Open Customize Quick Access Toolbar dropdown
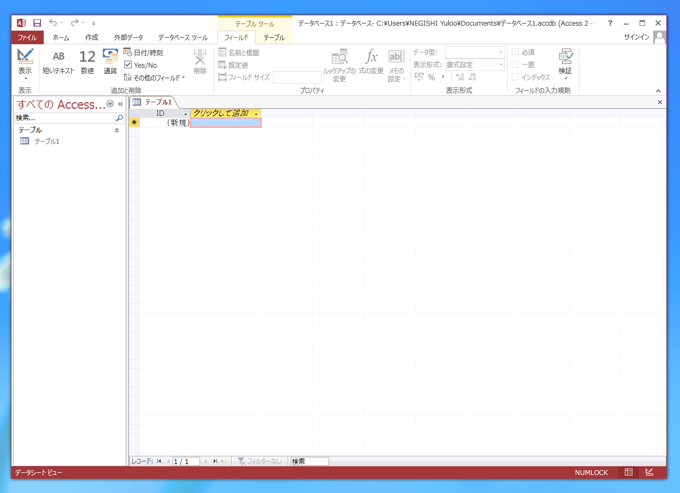 point(94,23)
